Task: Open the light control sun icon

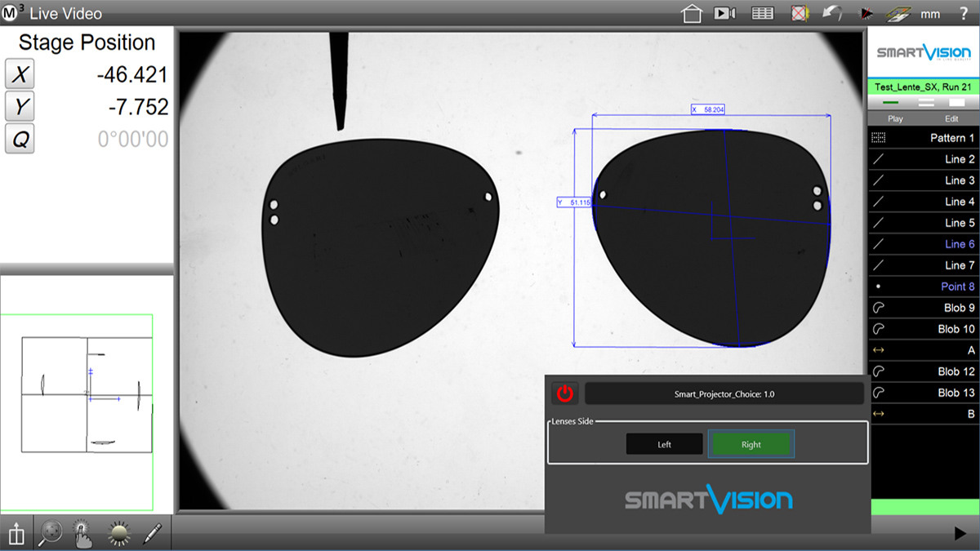Action: pos(119,534)
